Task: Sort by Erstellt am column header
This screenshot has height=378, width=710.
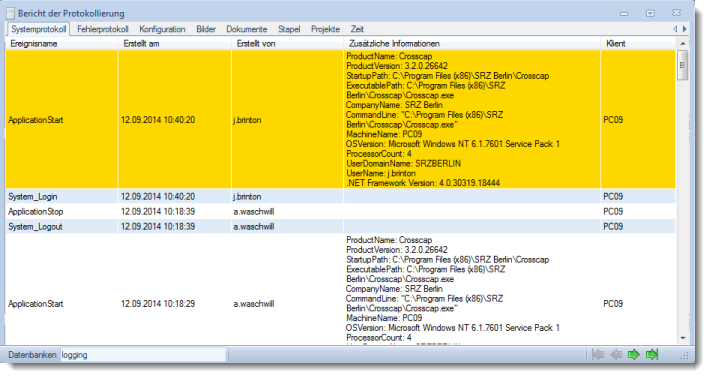Action: point(175,43)
